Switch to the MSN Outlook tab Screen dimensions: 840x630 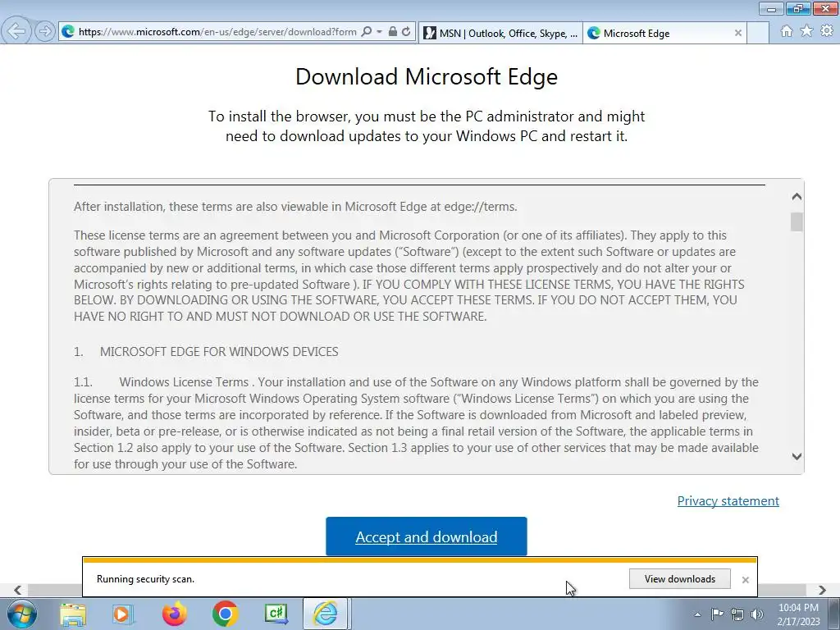coord(500,33)
